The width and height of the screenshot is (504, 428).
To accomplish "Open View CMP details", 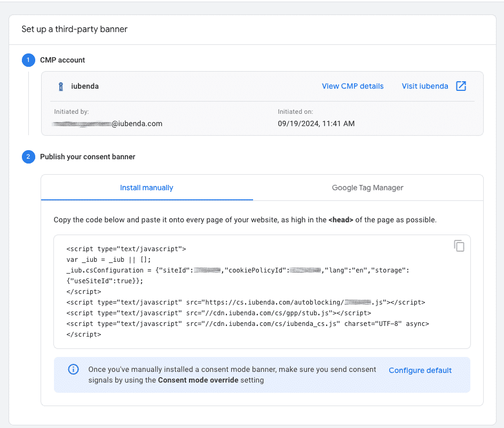I will click(352, 85).
